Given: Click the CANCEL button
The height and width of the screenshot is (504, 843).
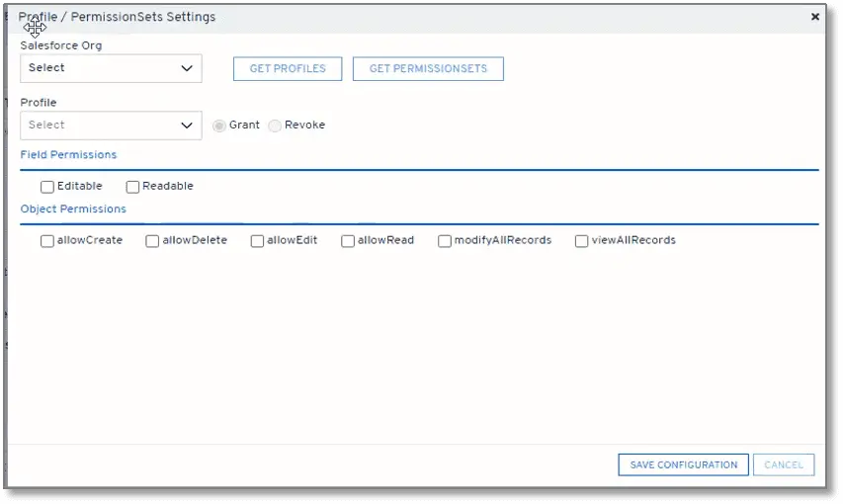Looking at the screenshot, I should [x=784, y=464].
